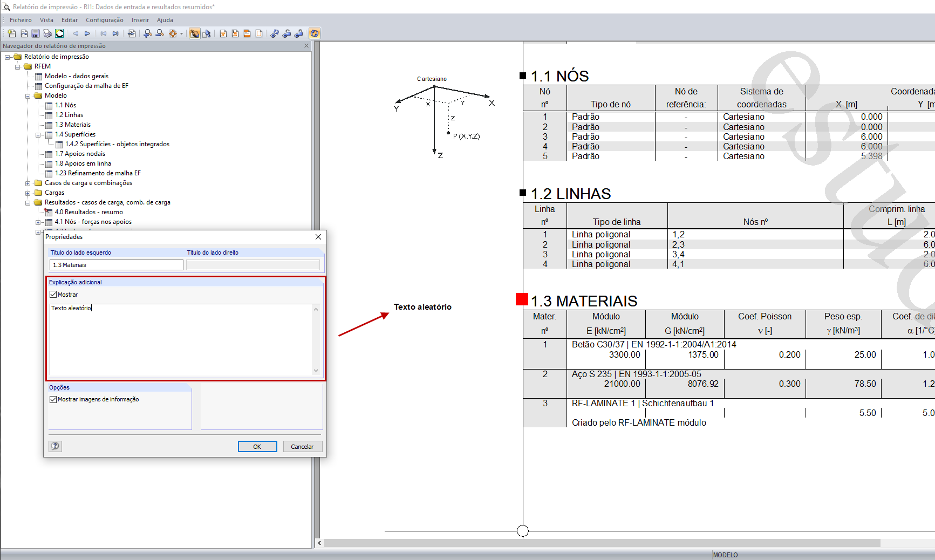Collapse the Resultados folder node
The height and width of the screenshot is (560, 935).
[x=28, y=203]
